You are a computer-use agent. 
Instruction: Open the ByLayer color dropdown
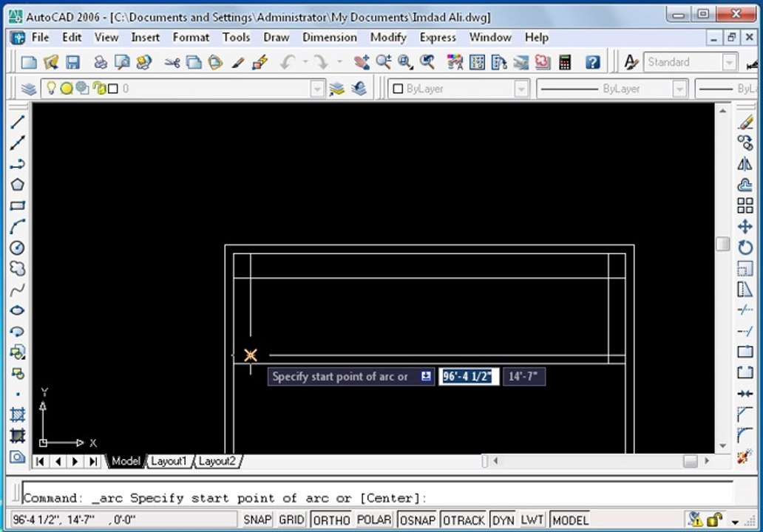(521, 89)
